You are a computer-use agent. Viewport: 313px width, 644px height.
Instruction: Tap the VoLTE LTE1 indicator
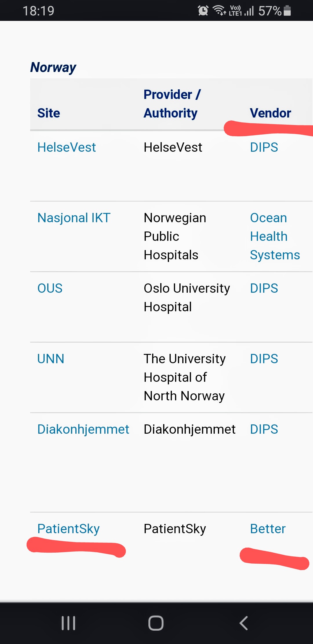pyautogui.click(x=235, y=11)
